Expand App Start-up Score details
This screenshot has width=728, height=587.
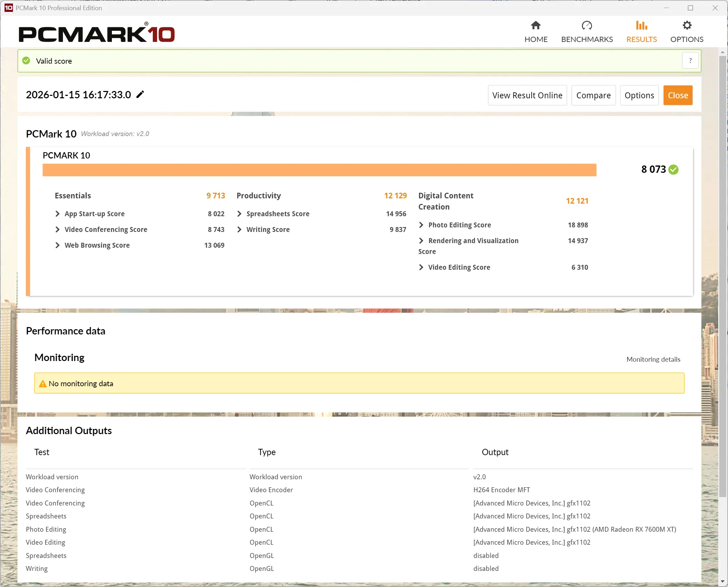58,214
